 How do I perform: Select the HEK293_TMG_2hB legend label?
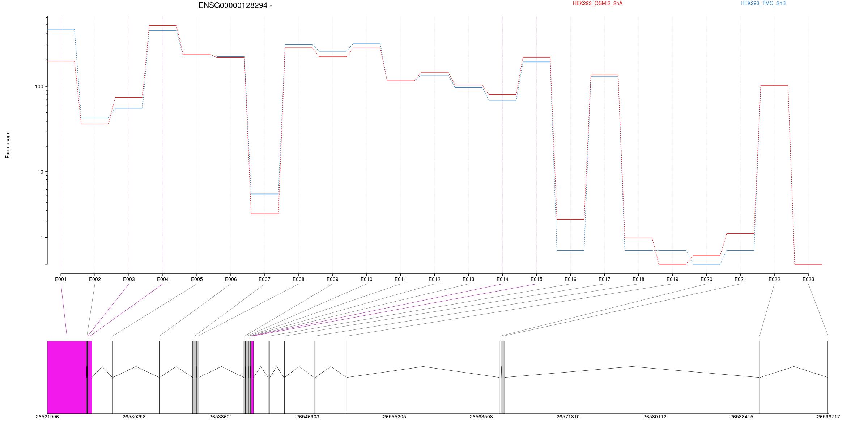pyautogui.click(x=763, y=3)
